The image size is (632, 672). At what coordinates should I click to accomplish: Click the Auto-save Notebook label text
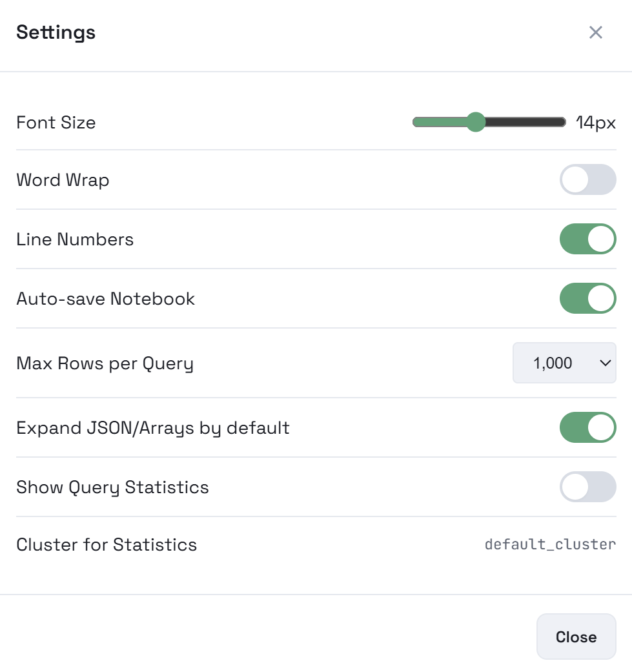106,299
